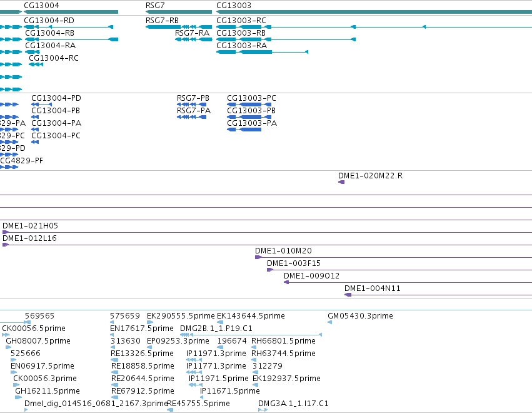The height and width of the screenshot is (413, 532).
Task: Click EST feature 575659
Action: click(125, 316)
